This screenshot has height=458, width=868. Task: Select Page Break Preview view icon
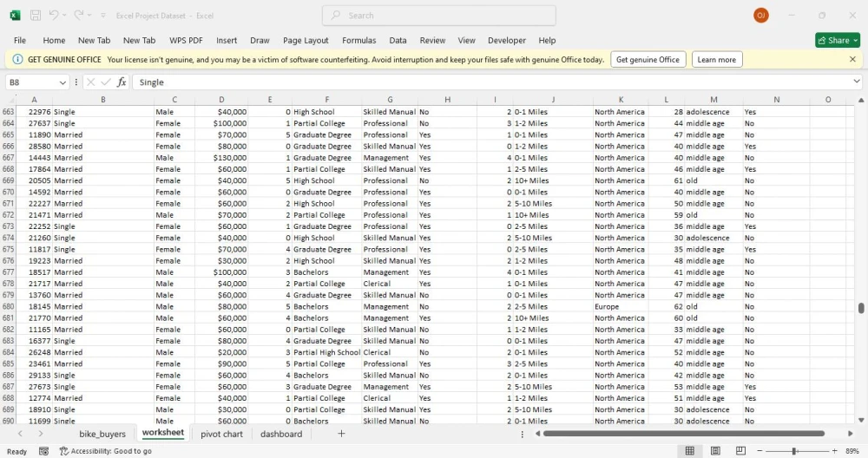click(740, 451)
